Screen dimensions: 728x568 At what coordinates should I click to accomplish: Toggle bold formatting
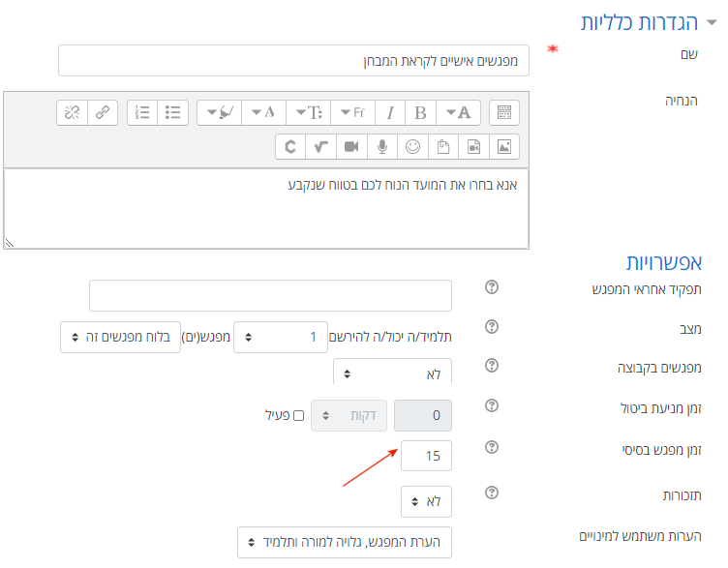421,113
